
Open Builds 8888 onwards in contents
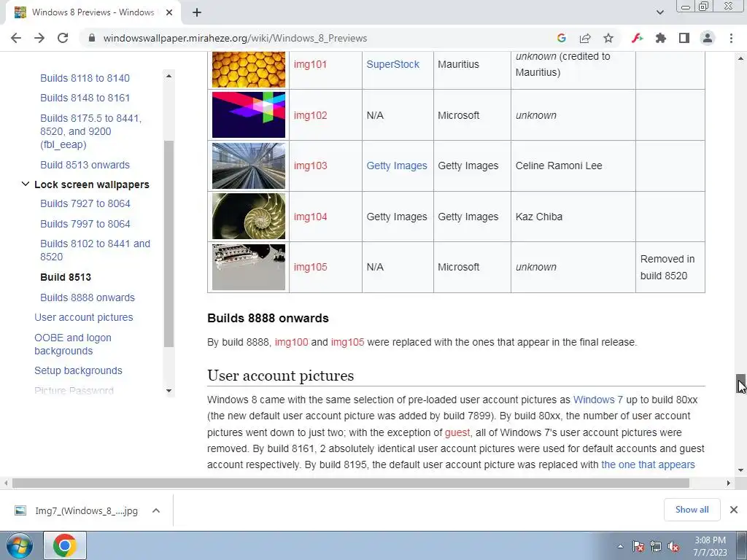coord(88,297)
